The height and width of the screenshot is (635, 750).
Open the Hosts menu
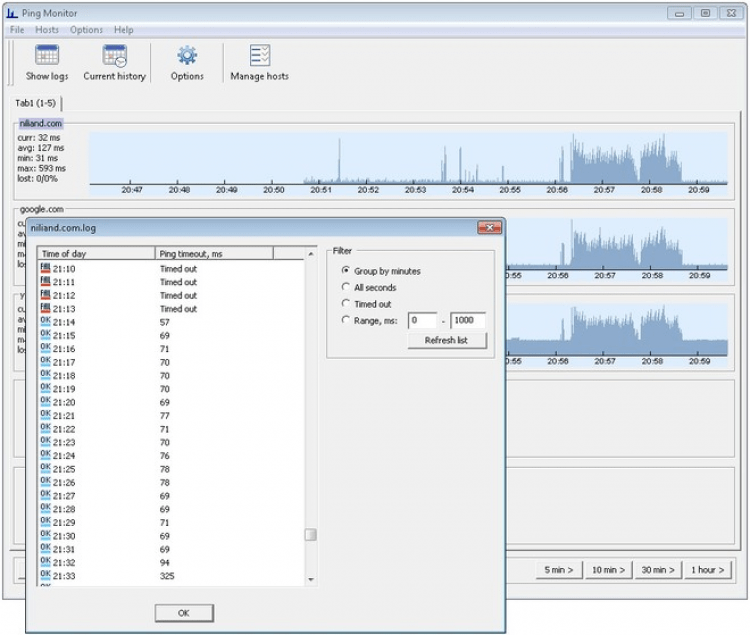(x=47, y=30)
